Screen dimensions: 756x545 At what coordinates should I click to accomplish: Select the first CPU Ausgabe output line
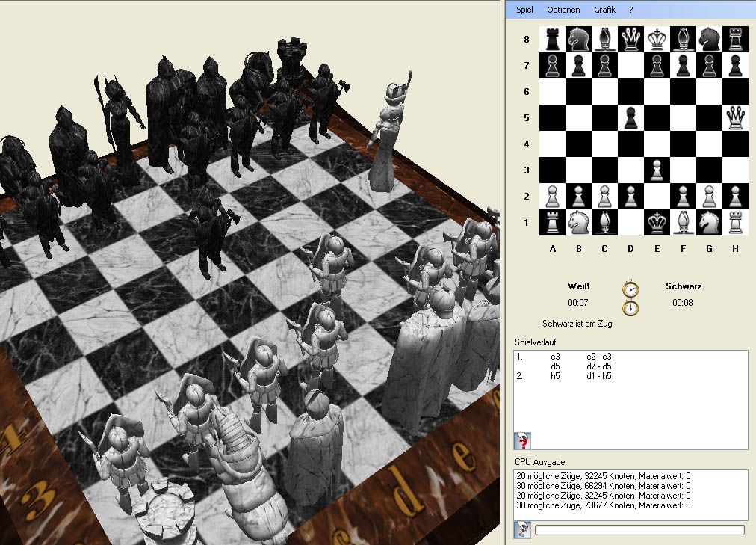[x=602, y=475]
